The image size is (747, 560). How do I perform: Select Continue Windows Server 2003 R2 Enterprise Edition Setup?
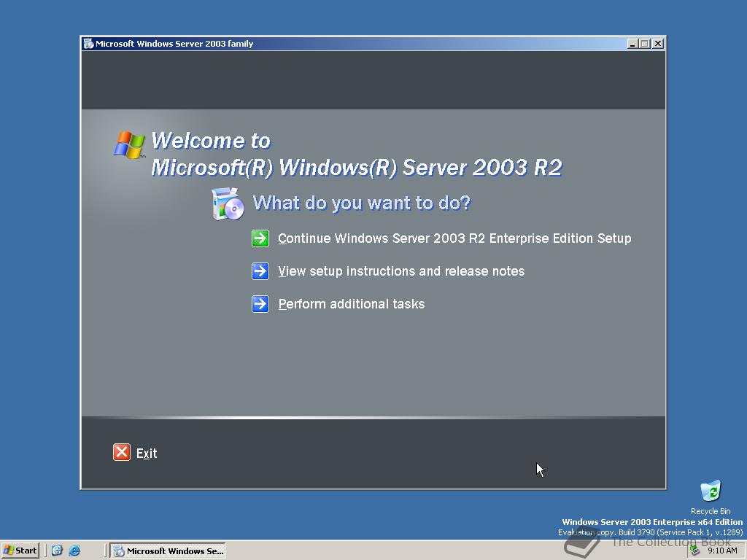point(454,238)
